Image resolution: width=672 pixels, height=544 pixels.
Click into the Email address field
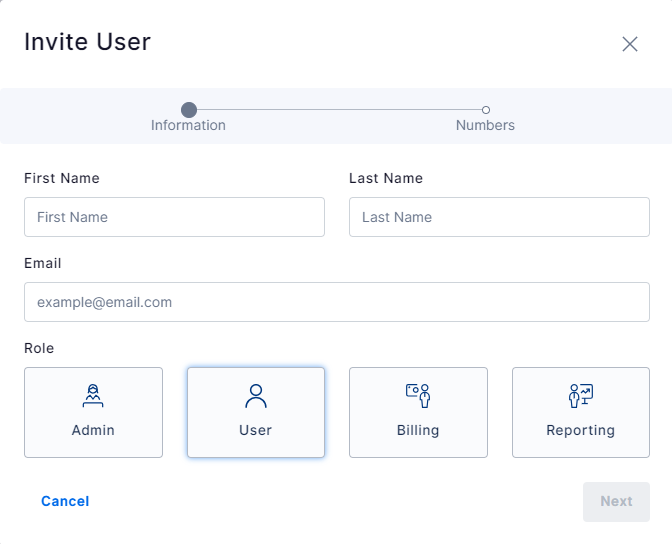tap(337, 302)
